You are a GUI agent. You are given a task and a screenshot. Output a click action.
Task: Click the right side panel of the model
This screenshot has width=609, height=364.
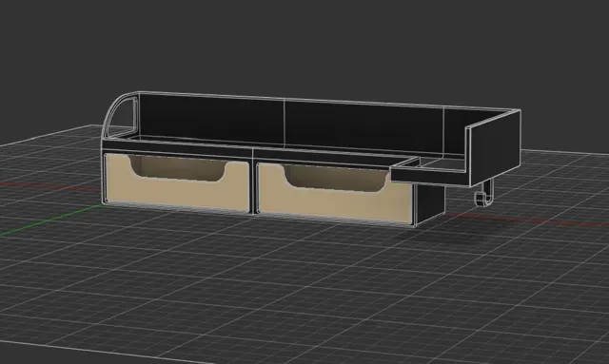[495, 148]
